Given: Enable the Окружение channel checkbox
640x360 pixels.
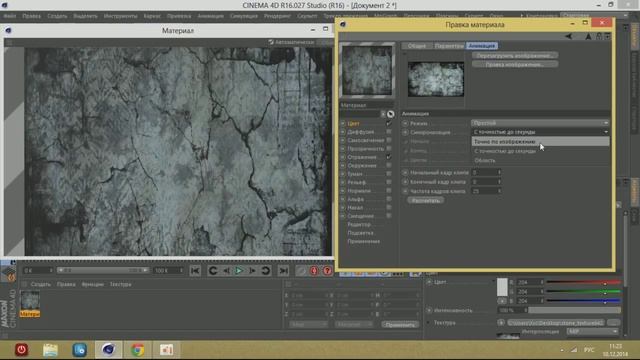Looking at the screenshot, I should pyautogui.click(x=389, y=165).
